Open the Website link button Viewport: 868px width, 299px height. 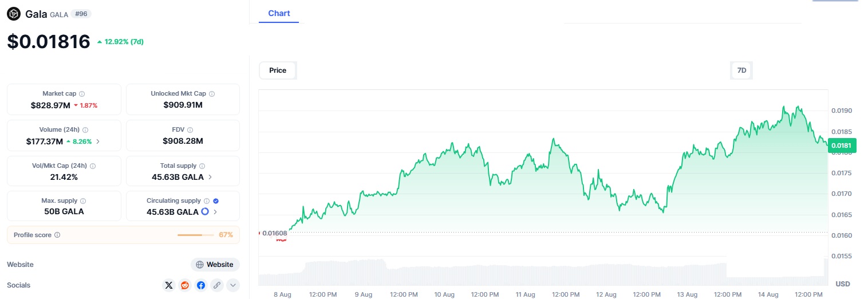coord(215,265)
